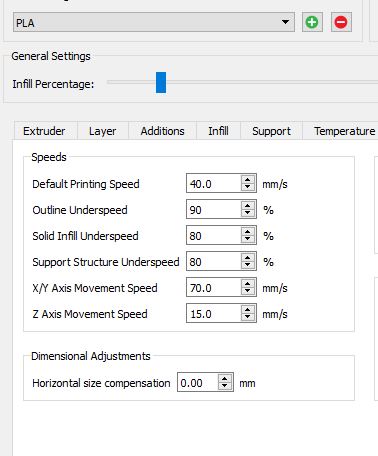
Task: Increase X/Y Axis Movement Speed up arrow
Action: pyautogui.click(x=248, y=283)
